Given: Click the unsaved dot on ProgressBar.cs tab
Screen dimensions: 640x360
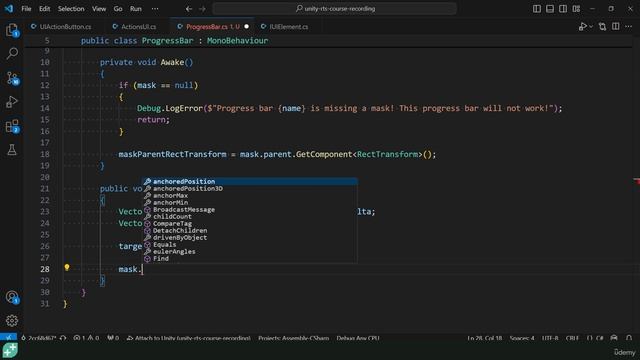Looking at the screenshot, I should [247, 27].
